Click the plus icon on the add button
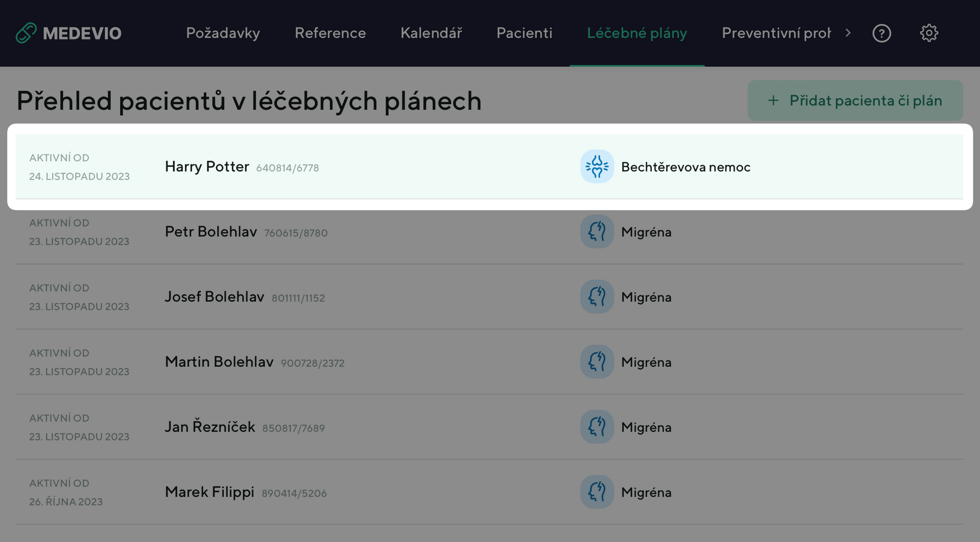The height and width of the screenshot is (542, 980). 773,100
